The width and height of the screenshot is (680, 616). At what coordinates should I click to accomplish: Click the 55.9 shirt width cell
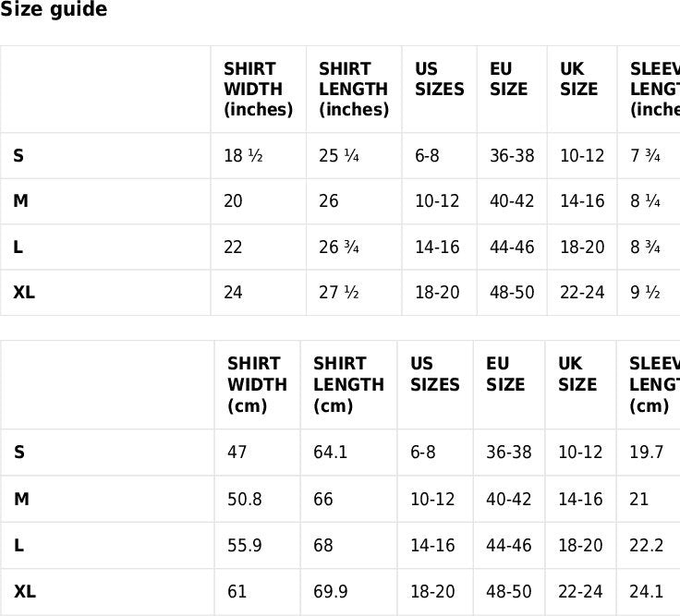click(245, 546)
